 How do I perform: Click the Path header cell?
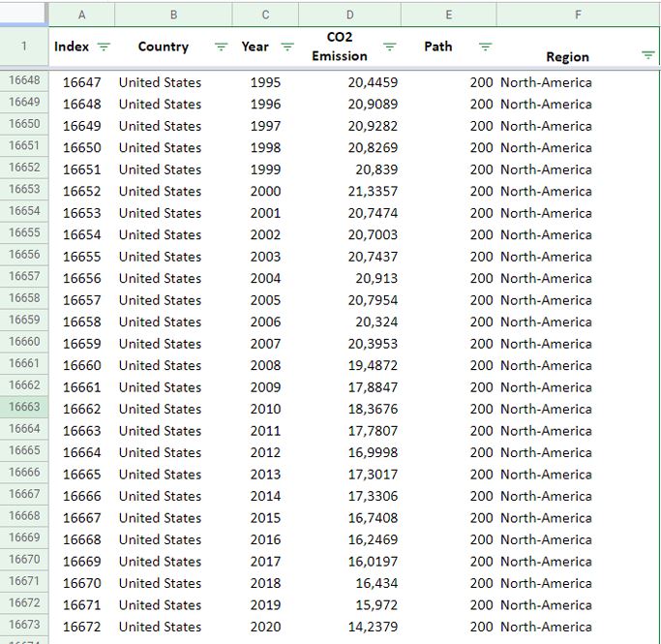pos(448,46)
